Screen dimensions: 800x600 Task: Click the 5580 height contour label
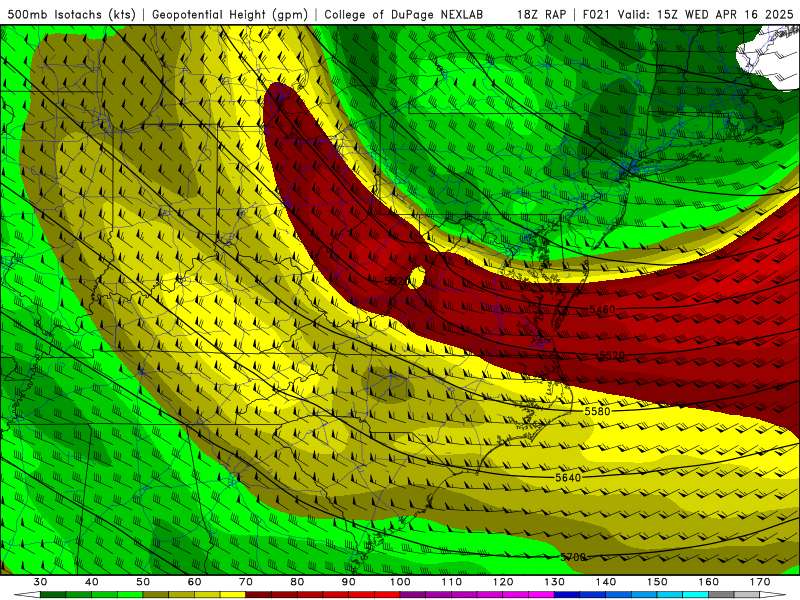point(597,411)
